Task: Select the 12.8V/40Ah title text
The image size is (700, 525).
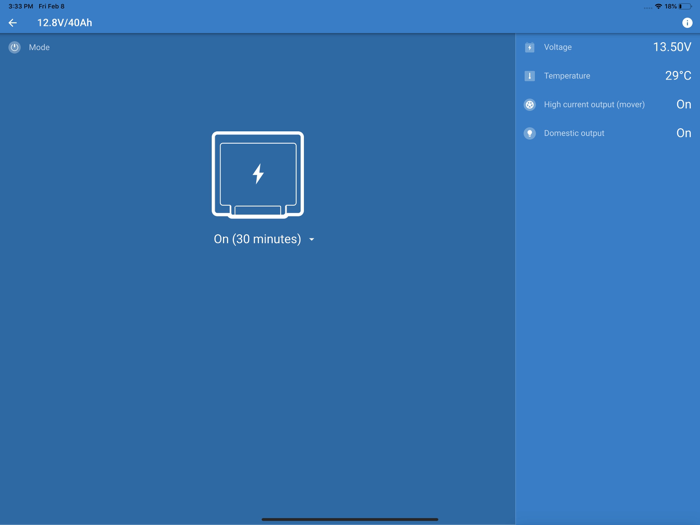Action: (65, 23)
